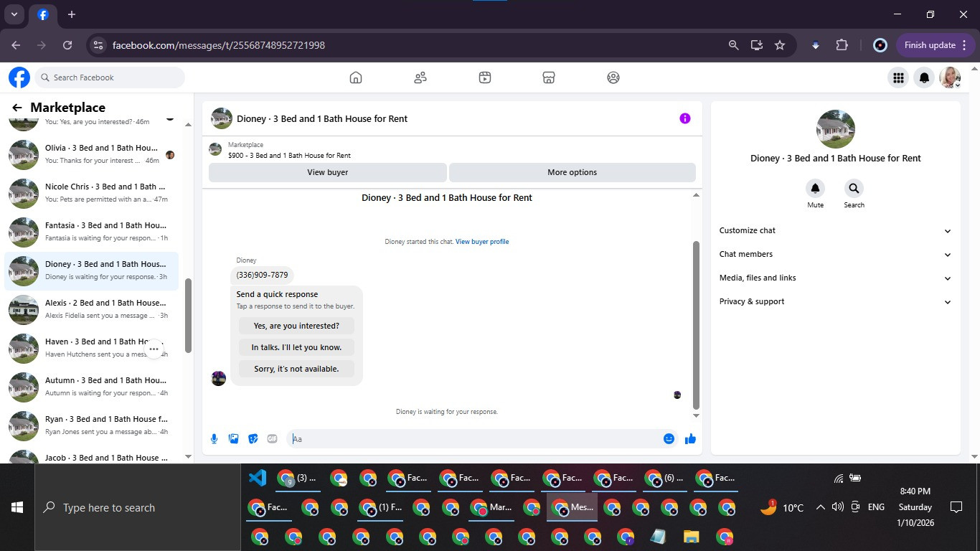Click the taskbar search box

138,507
